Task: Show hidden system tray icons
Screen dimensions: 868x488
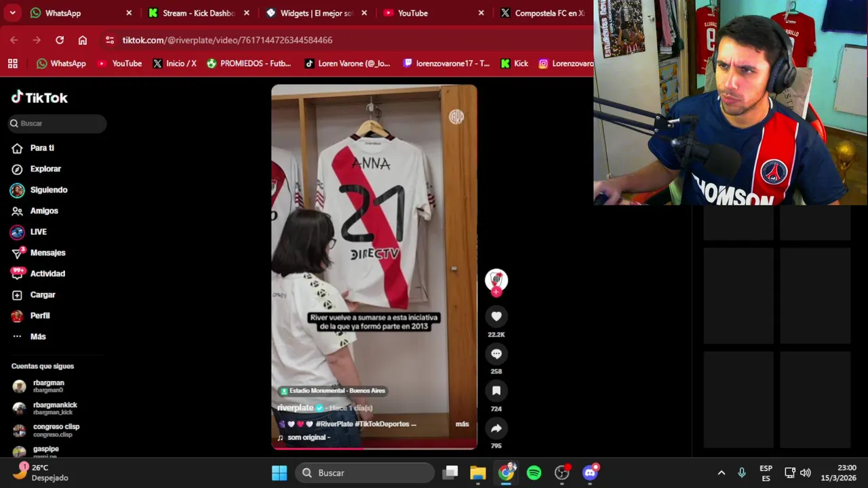Action: point(722,473)
